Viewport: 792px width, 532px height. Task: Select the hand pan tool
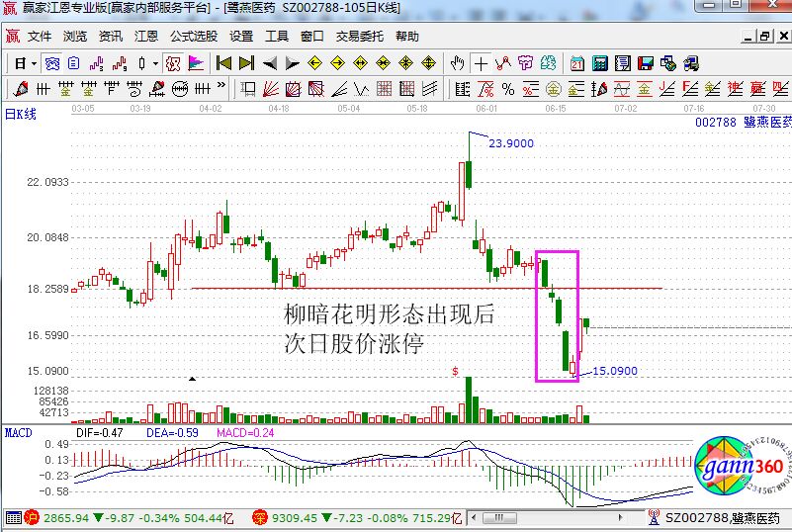(x=456, y=63)
